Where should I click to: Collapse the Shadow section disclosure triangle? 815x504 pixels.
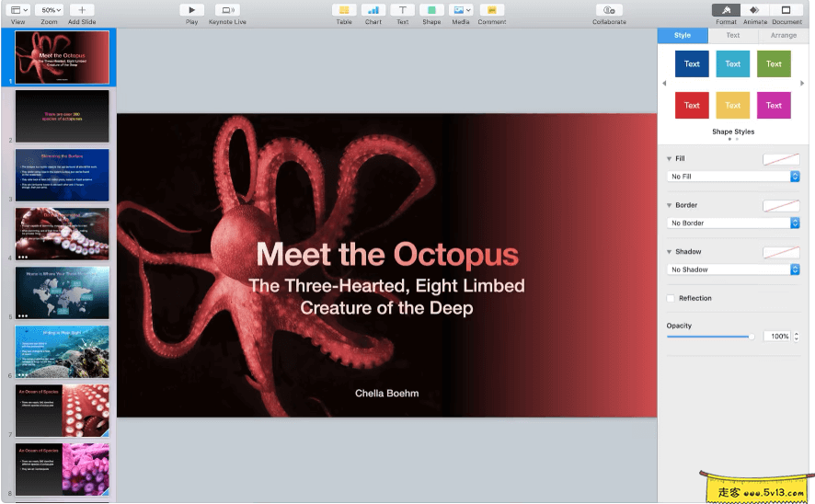pos(670,252)
